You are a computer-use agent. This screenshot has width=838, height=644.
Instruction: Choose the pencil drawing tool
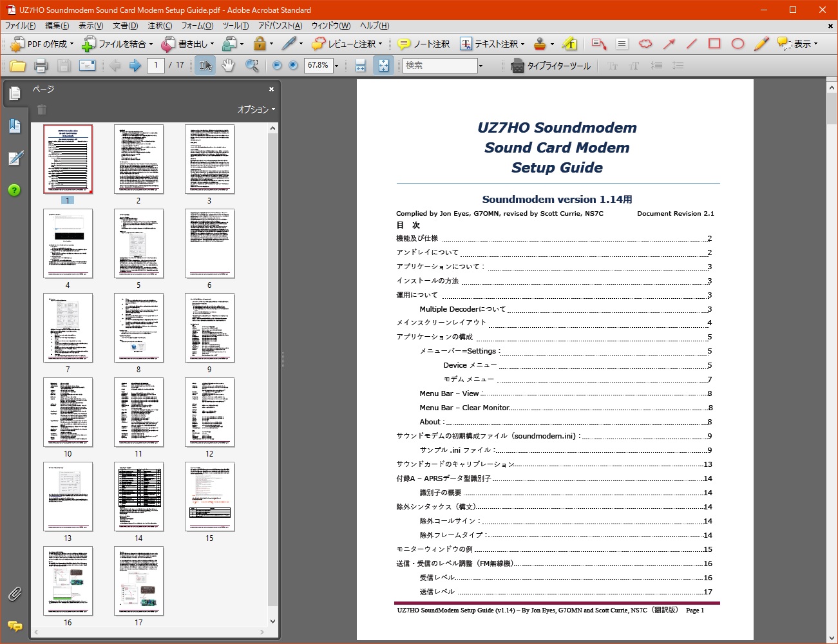click(x=761, y=44)
